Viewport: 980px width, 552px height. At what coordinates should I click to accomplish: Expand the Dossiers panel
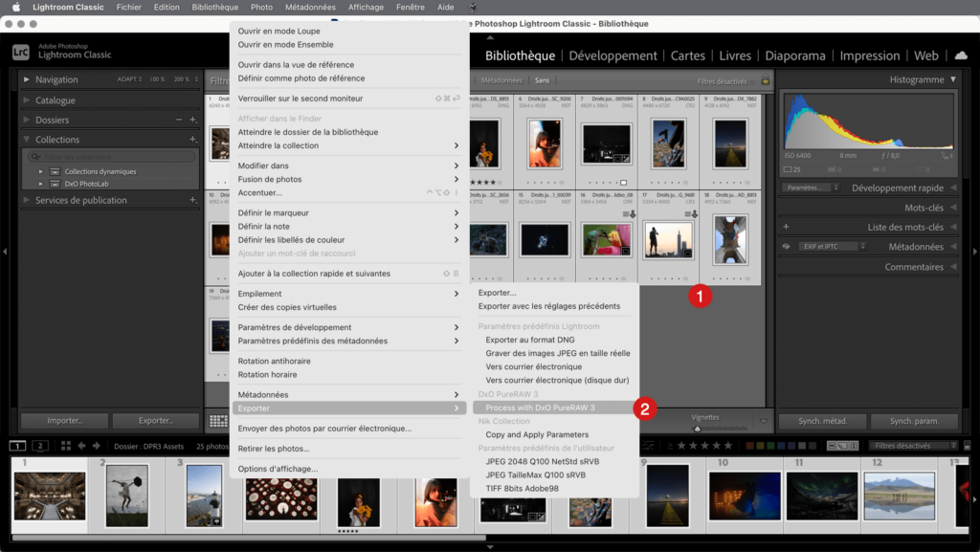click(26, 120)
